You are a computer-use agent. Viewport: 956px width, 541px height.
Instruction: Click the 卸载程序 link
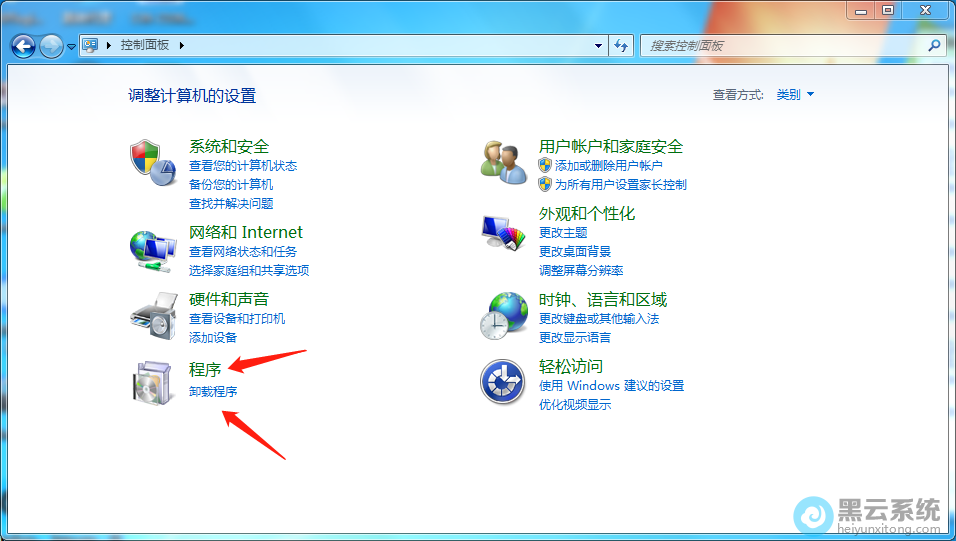pyautogui.click(x=213, y=392)
